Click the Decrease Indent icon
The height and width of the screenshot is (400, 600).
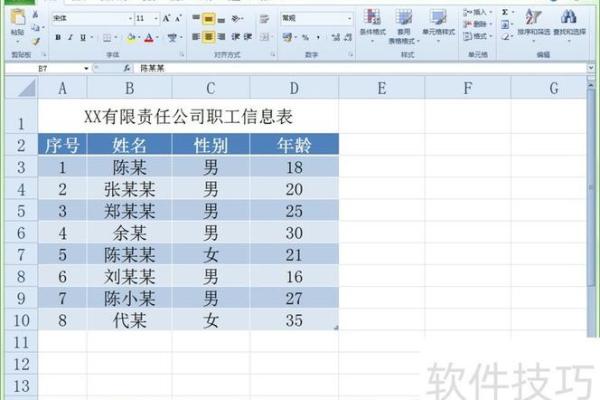235,37
